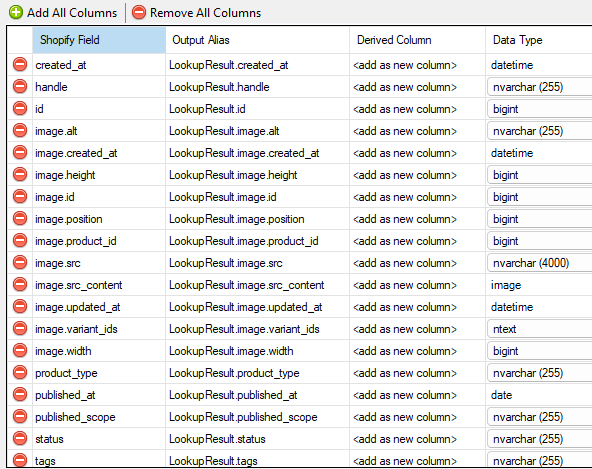The image size is (592, 469).
Task: Remove the status column row
Action: tap(20, 438)
